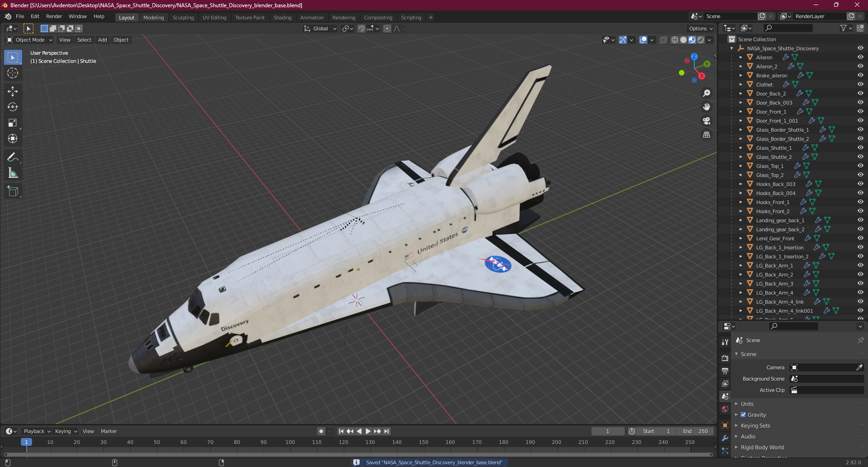Toggle the camera view icon
The image size is (868, 467).
pyautogui.click(x=707, y=121)
